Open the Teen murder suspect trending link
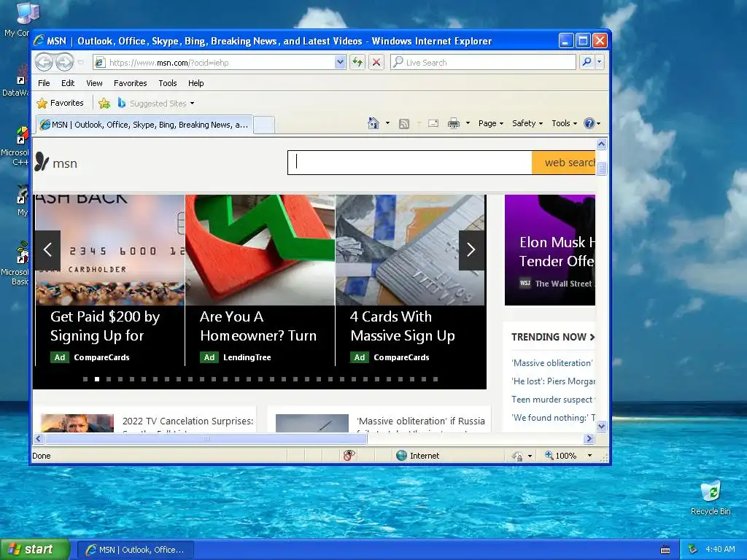 tap(553, 400)
